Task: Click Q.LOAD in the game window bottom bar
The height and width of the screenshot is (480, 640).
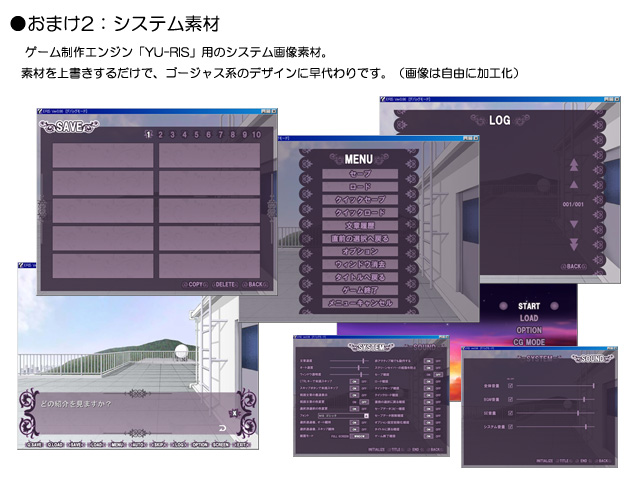Action: pyautogui.click(x=55, y=444)
